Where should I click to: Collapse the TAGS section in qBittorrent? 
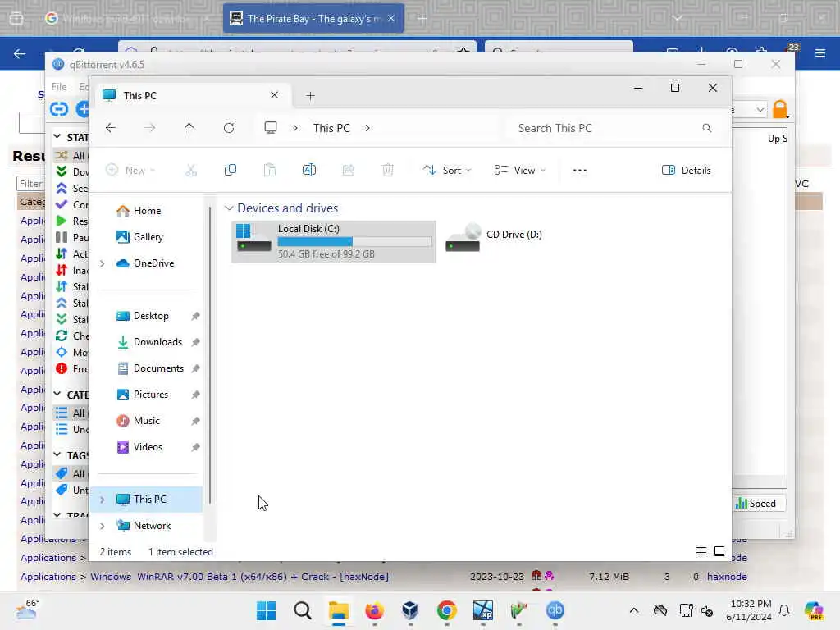click(x=57, y=454)
